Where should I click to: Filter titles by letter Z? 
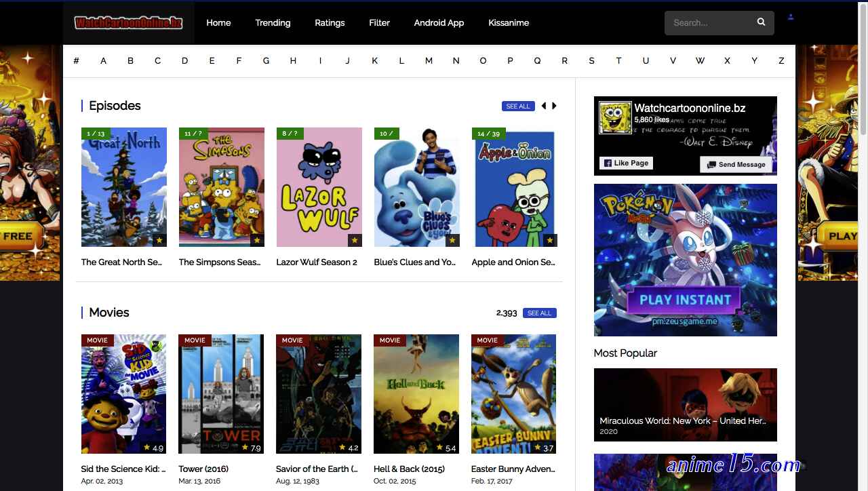[781, 60]
